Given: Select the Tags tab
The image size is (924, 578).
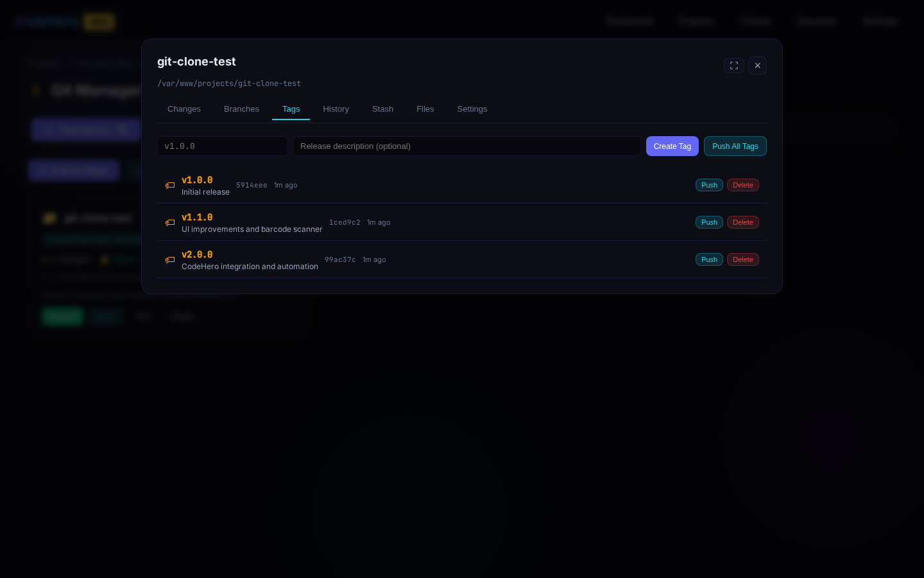Looking at the screenshot, I should pos(291,109).
